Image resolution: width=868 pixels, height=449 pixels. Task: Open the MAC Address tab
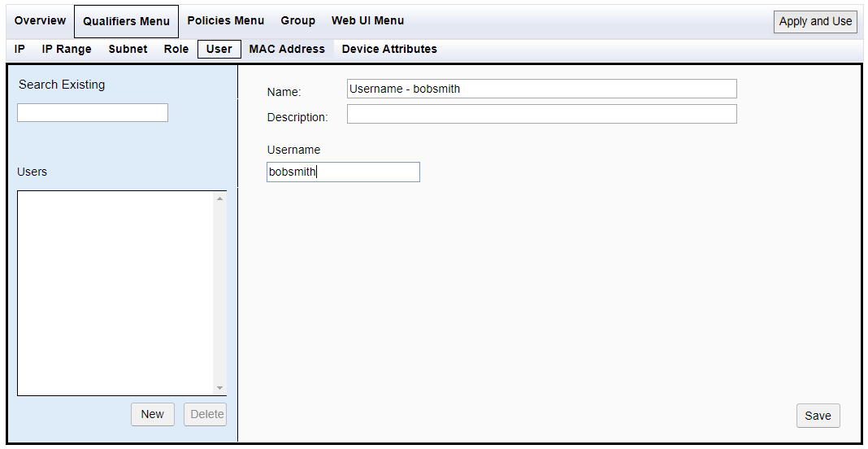tap(287, 49)
